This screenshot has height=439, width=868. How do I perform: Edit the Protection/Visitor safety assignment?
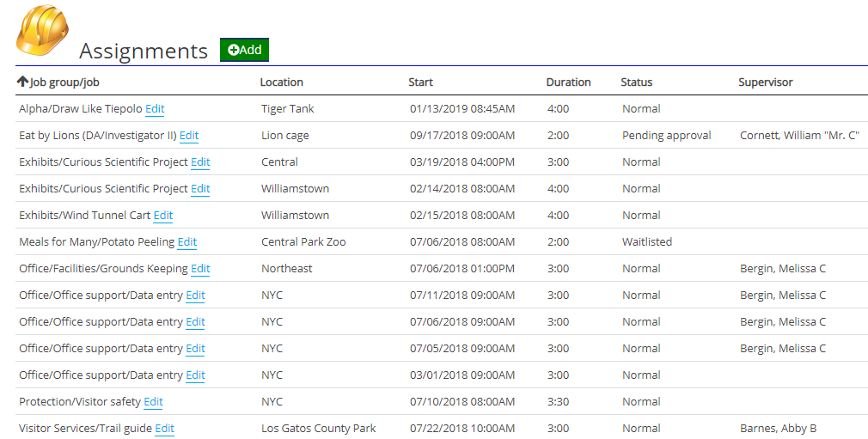(x=153, y=402)
